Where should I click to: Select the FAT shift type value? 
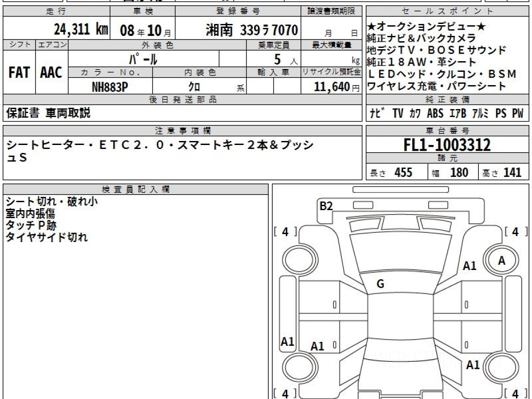tap(19, 73)
